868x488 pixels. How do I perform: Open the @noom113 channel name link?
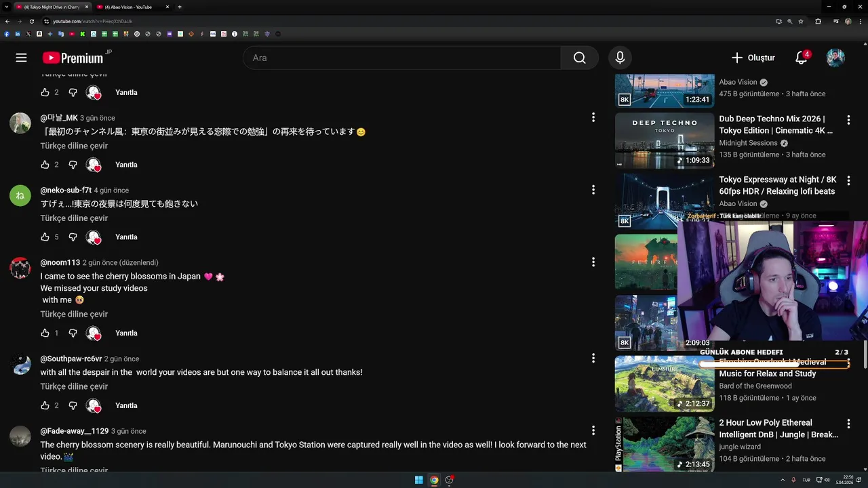click(x=60, y=262)
